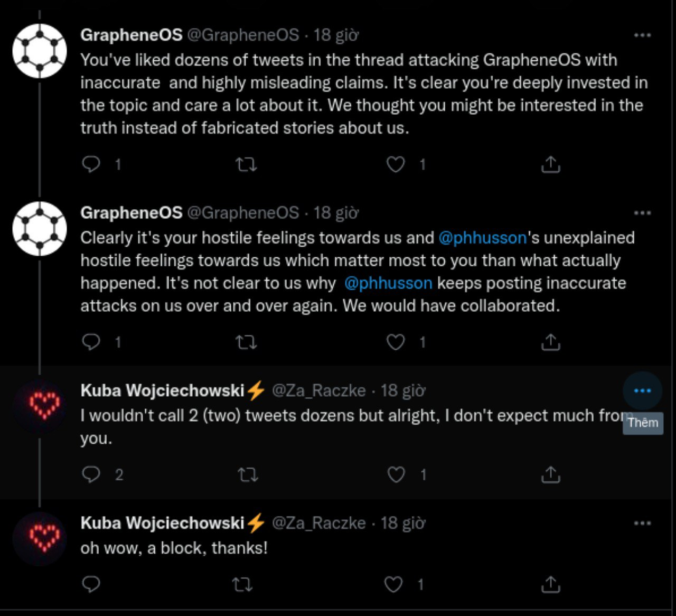Share the 'oh wow, a block, thanks!' tweet

[550, 584]
